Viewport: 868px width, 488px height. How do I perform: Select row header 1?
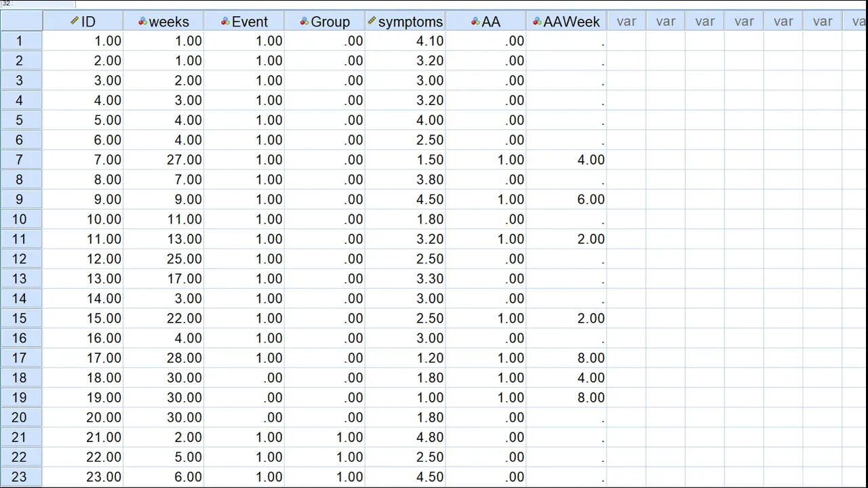(x=21, y=41)
